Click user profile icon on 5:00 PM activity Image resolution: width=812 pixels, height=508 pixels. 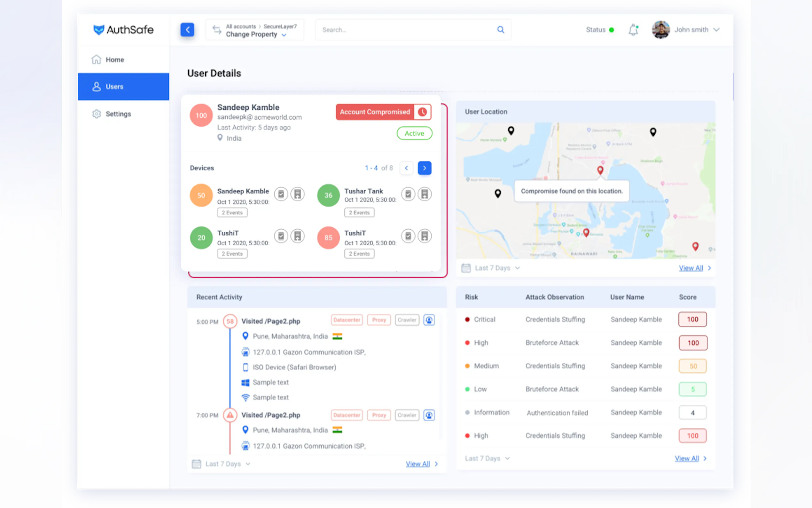tap(429, 320)
